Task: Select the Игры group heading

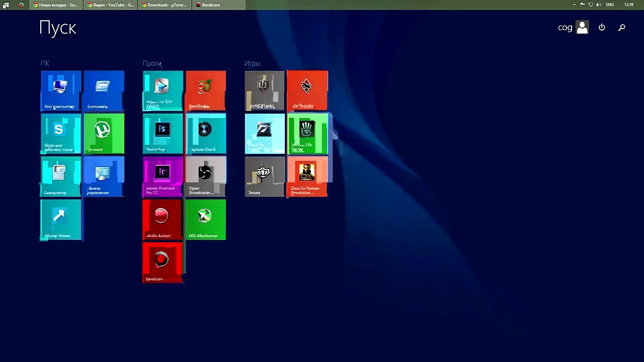Action: (252, 63)
